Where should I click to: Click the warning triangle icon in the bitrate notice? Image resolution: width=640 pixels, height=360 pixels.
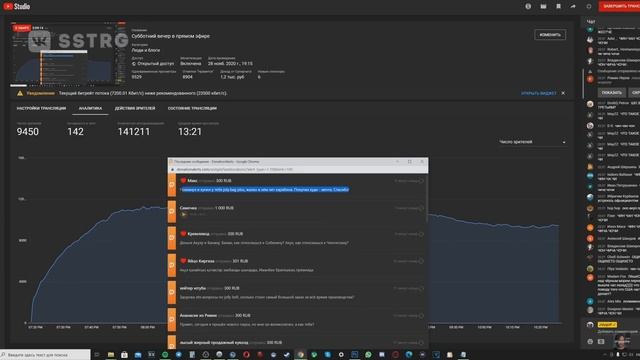[x=20, y=93]
